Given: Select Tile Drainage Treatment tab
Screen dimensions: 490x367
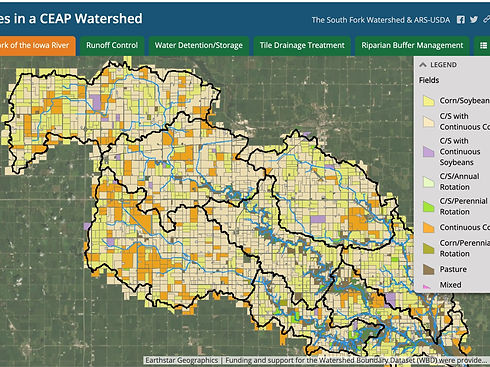Looking at the screenshot, I should pos(302,45).
